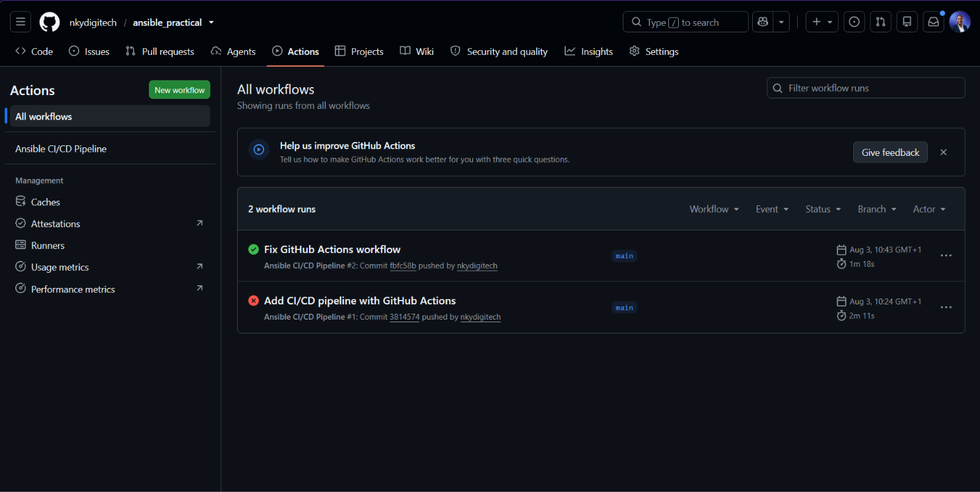Click the GitHub Octocat logo
The image size is (980, 492).
(50, 22)
